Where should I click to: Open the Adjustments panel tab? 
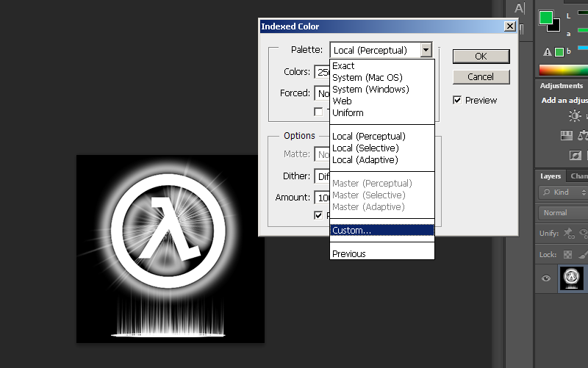(562, 86)
